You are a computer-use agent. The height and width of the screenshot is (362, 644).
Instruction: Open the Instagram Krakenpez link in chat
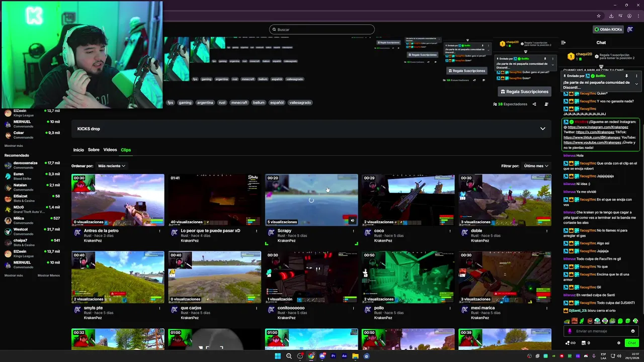(x=598, y=127)
